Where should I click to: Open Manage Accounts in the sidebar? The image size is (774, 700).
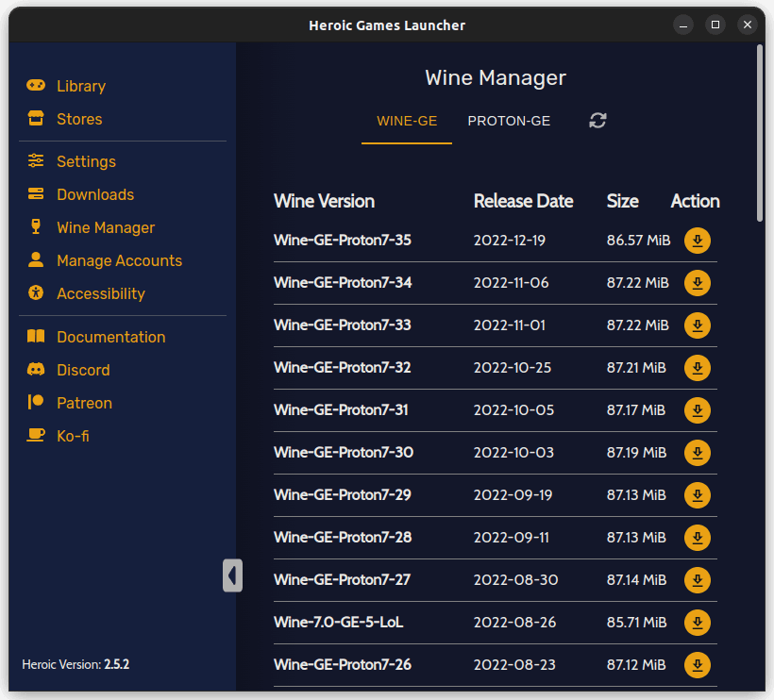click(119, 260)
